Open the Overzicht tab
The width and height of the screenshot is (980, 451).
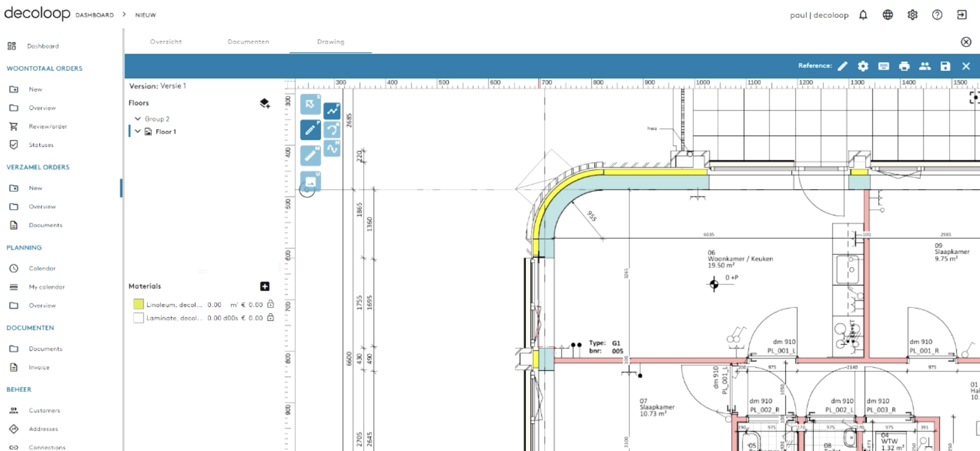166,42
